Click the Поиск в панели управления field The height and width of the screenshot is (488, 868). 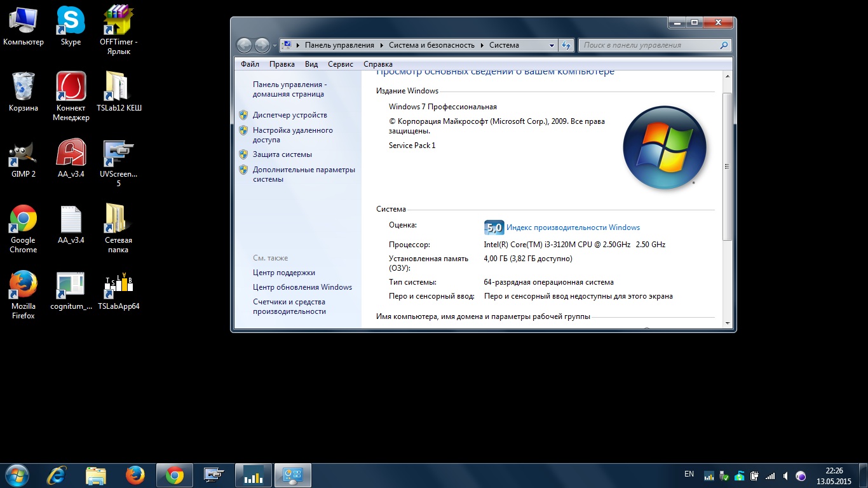(648, 45)
